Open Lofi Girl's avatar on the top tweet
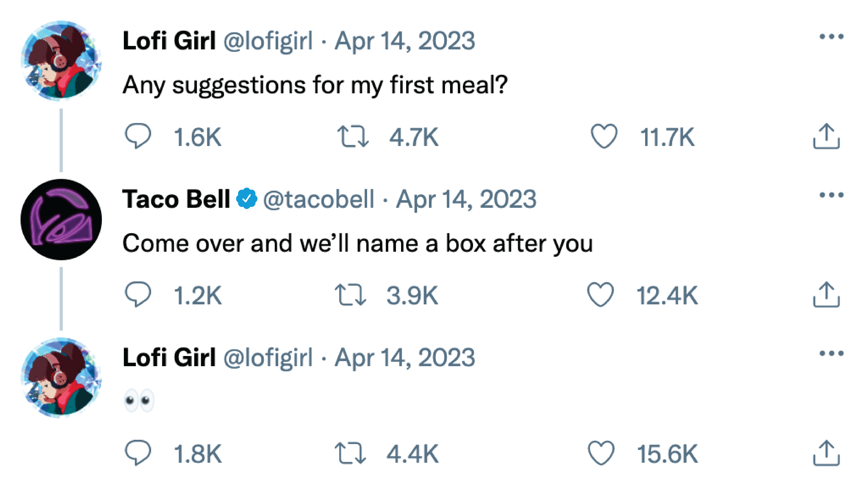 click(x=61, y=61)
